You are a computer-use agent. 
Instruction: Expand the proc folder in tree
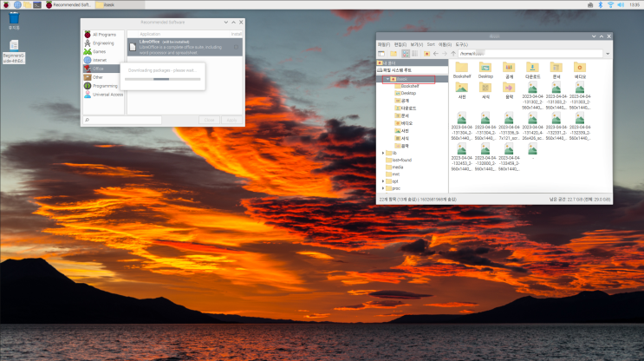[x=383, y=188]
